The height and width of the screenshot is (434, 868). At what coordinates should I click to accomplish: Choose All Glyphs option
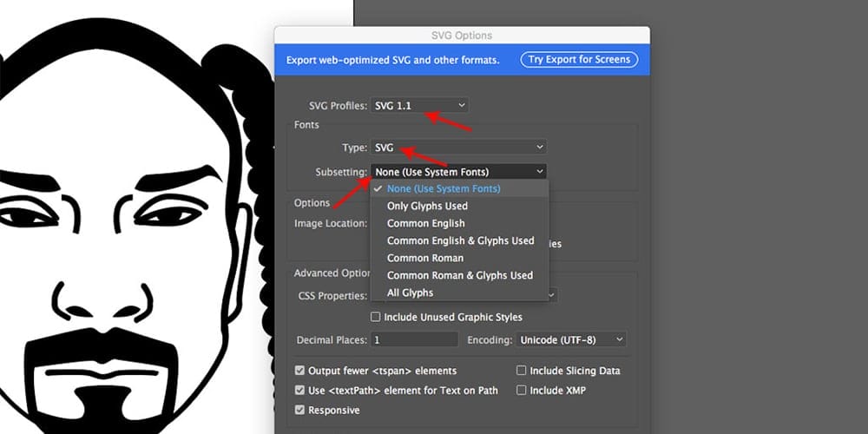459,293
